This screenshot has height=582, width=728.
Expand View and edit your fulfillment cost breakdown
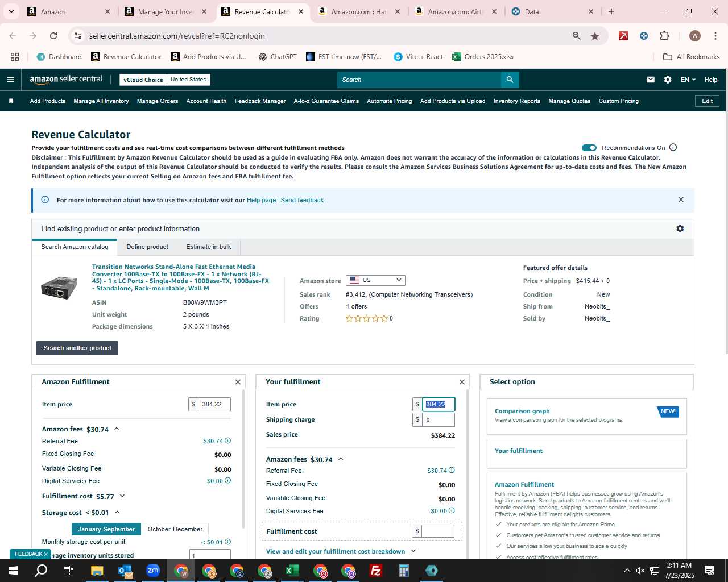(341, 551)
